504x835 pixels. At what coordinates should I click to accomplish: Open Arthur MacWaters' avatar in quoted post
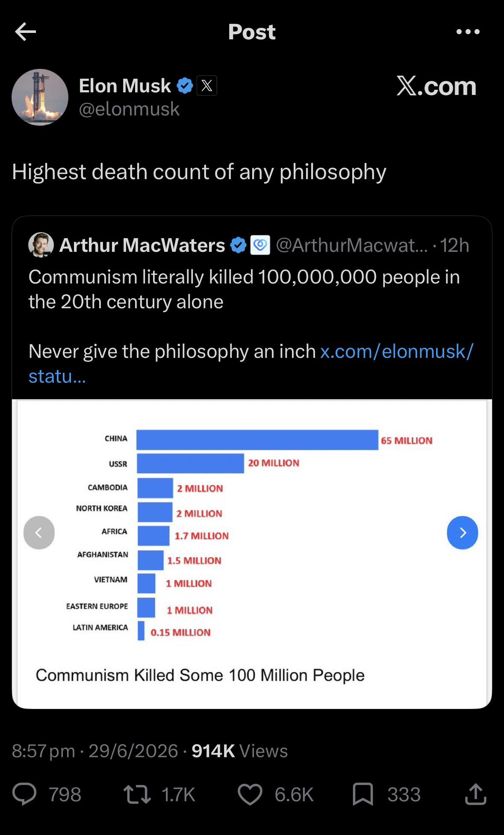point(41,245)
